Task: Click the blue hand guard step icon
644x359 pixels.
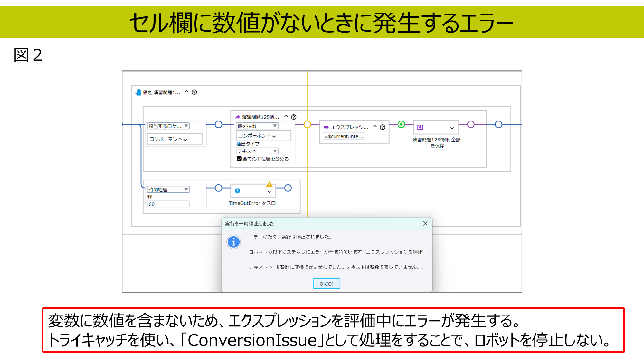Action: click(x=138, y=92)
